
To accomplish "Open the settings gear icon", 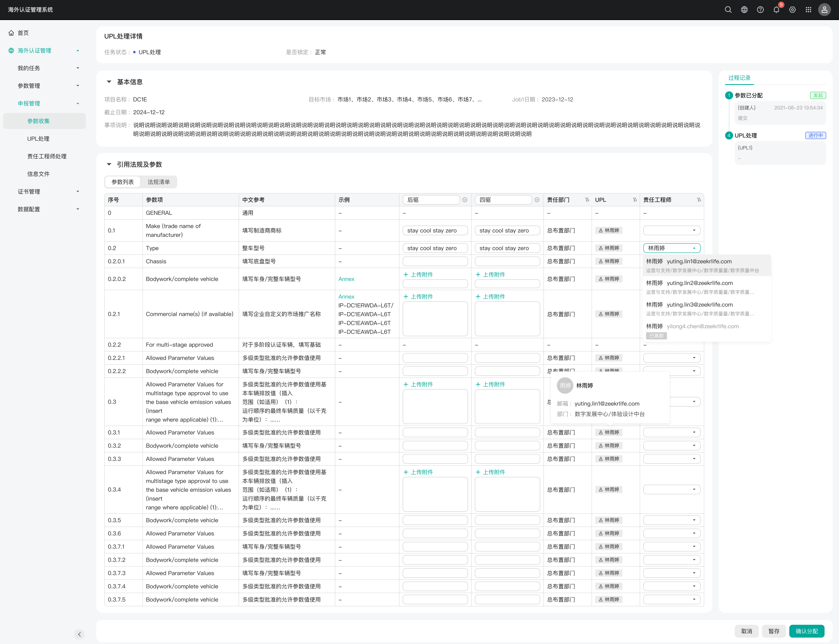I will 792,10.
